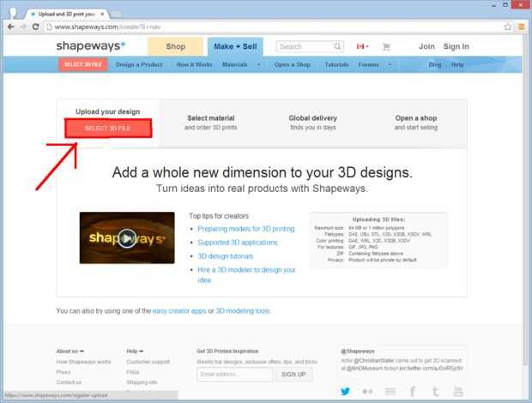Expand the About us footer heading
Screen dimensions: 532x403
(x=70, y=352)
